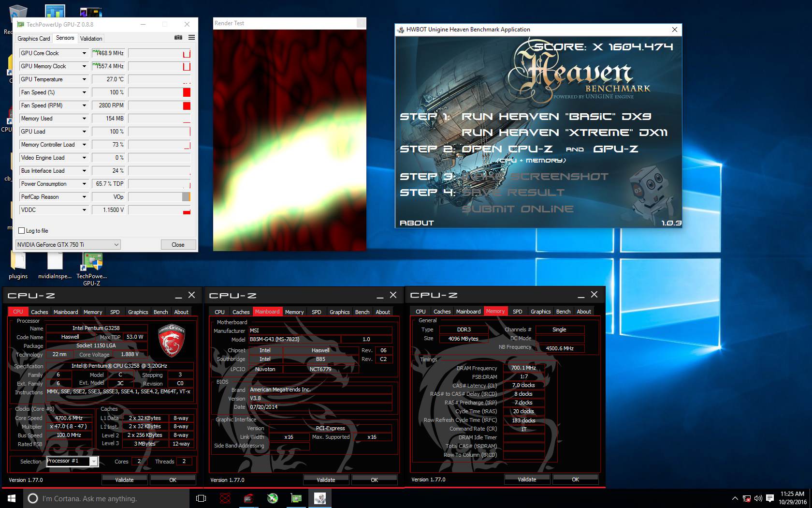Click the MSI Gaming G Series dragon logo
Viewport: 812px width, 508px height.
172,340
